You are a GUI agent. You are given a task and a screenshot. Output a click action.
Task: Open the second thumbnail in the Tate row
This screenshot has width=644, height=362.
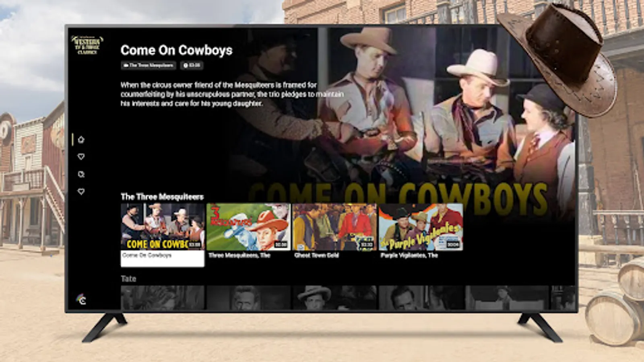click(x=248, y=298)
